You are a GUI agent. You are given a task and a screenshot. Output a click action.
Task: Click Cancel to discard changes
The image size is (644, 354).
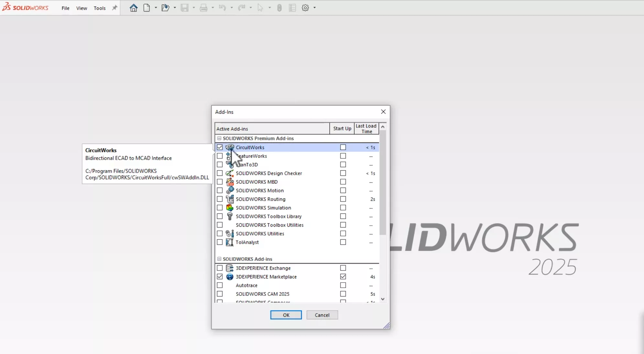click(322, 315)
